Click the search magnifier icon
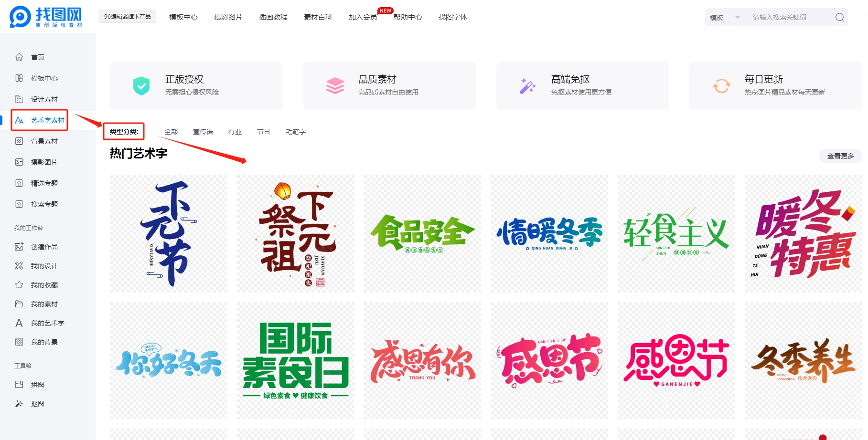 click(x=839, y=18)
